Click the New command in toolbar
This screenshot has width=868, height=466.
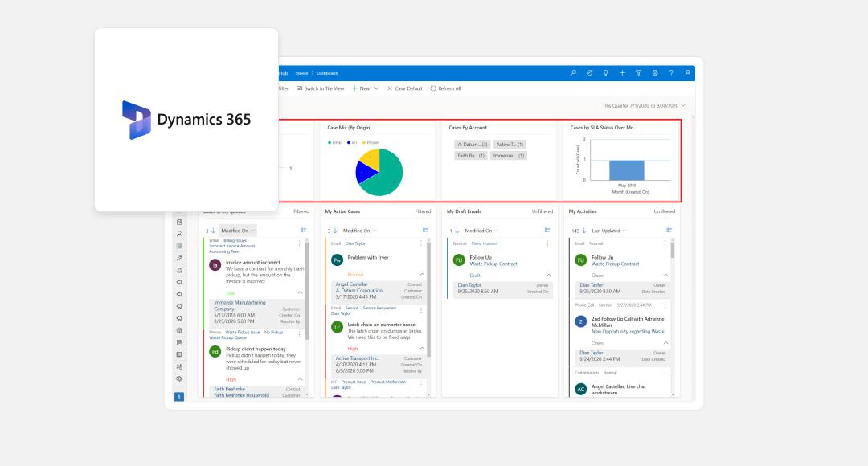[x=361, y=88]
